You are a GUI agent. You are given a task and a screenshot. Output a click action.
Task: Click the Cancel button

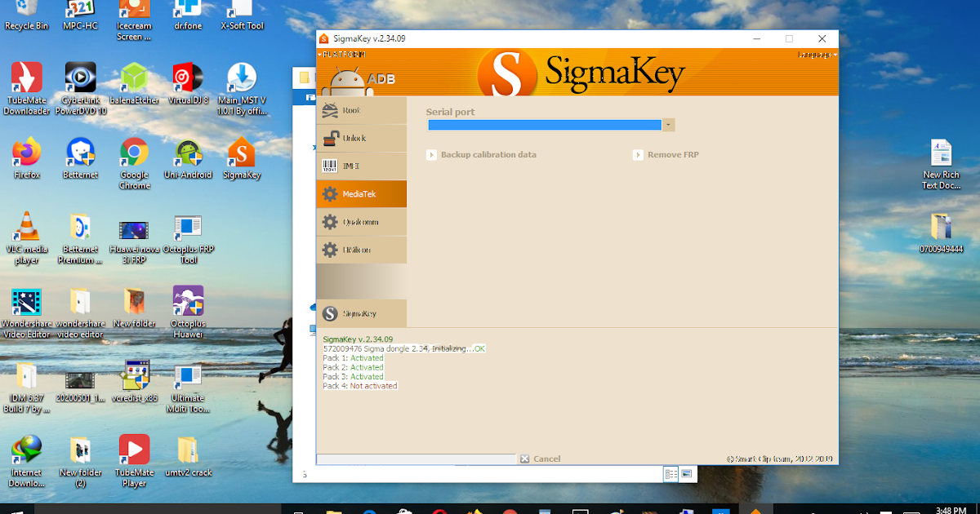[x=541, y=459]
